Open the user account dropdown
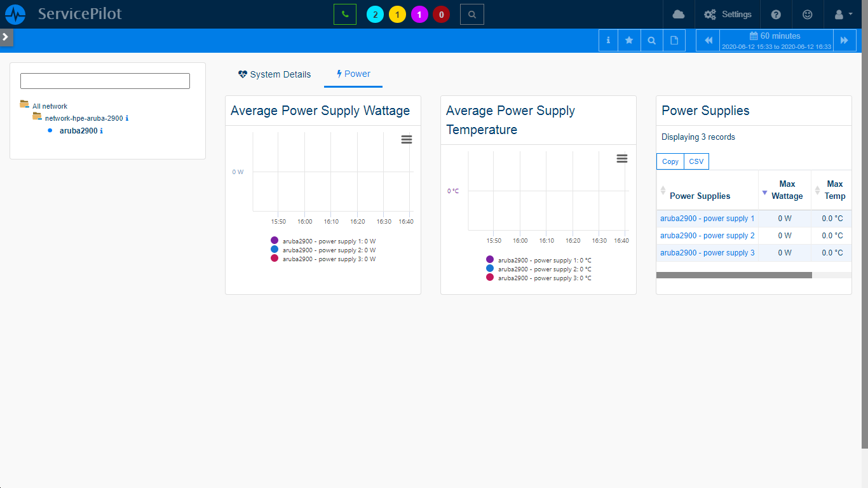The image size is (868, 488). 842,14
